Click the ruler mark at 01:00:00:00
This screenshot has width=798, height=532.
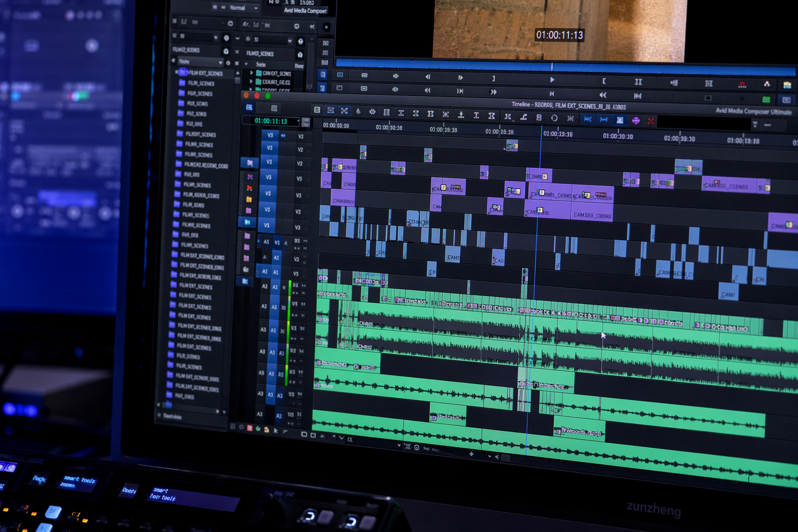point(336,125)
